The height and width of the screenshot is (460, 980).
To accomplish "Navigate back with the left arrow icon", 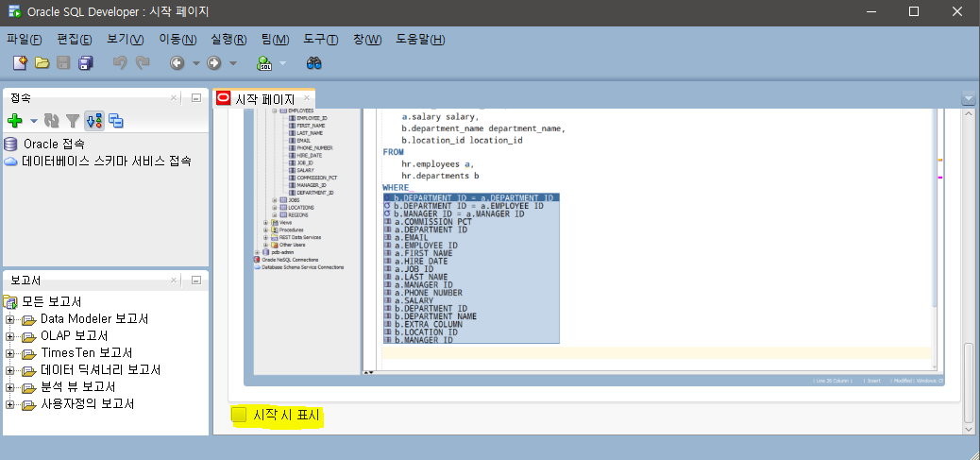I will 177,63.
